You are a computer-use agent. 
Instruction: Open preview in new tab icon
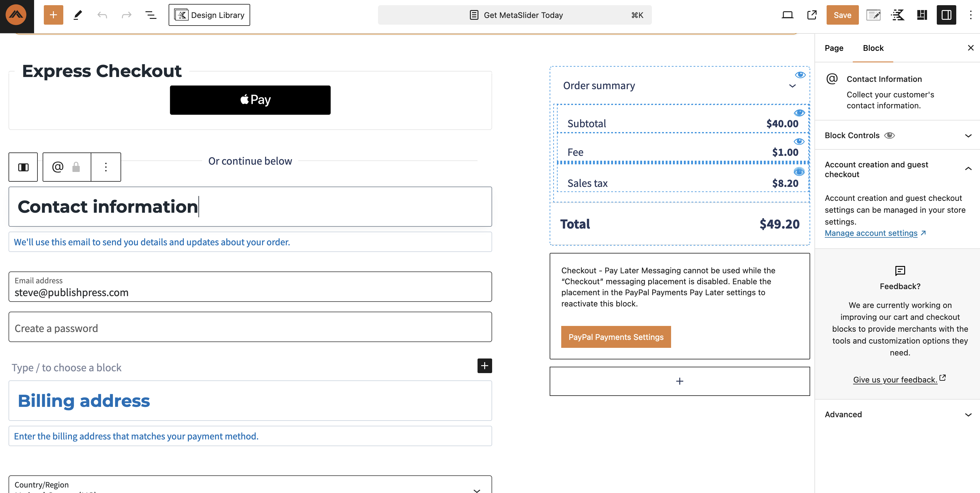pyautogui.click(x=811, y=15)
